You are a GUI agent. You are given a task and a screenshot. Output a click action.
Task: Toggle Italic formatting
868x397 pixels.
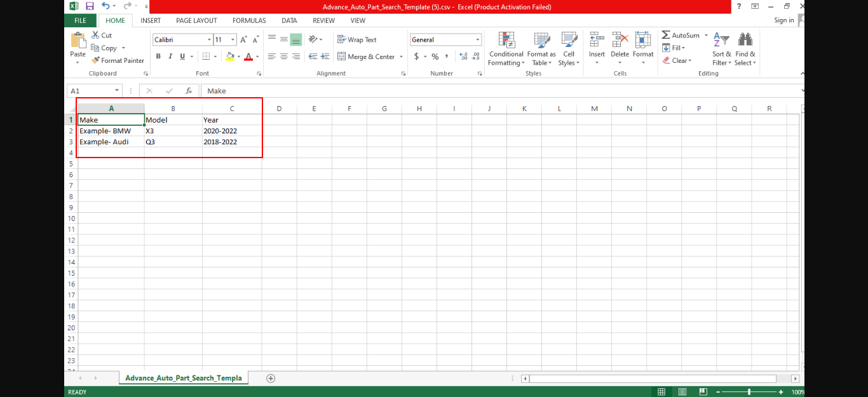click(x=170, y=57)
